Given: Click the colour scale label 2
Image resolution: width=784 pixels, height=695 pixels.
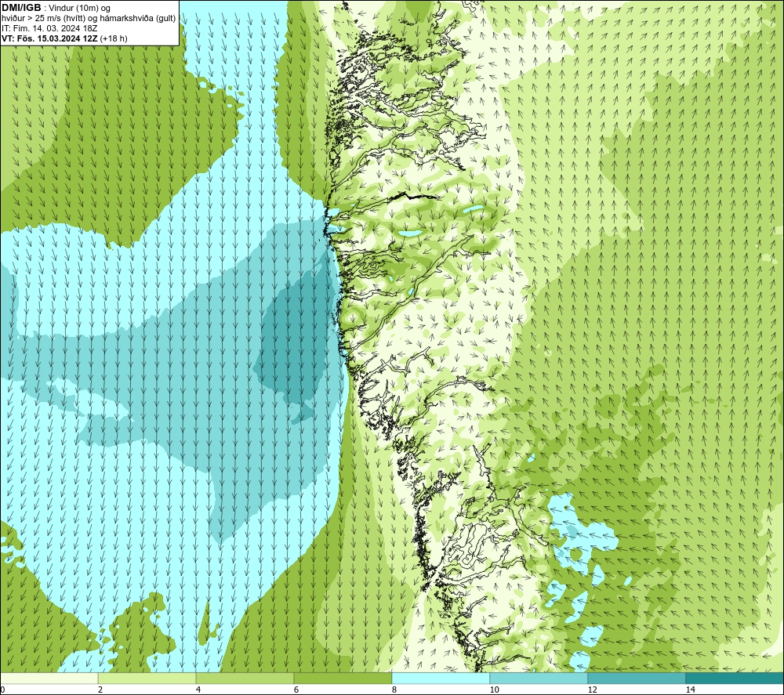Looking at the screenshot, I should click(100, 690).
